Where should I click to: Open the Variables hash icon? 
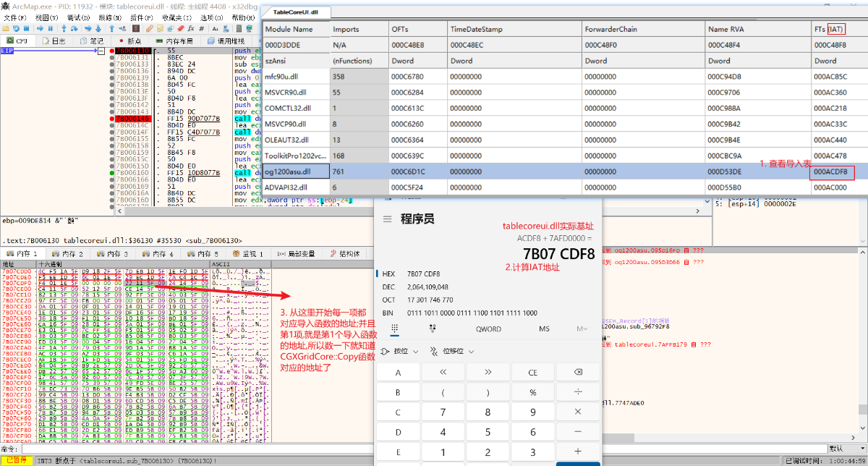202,29
